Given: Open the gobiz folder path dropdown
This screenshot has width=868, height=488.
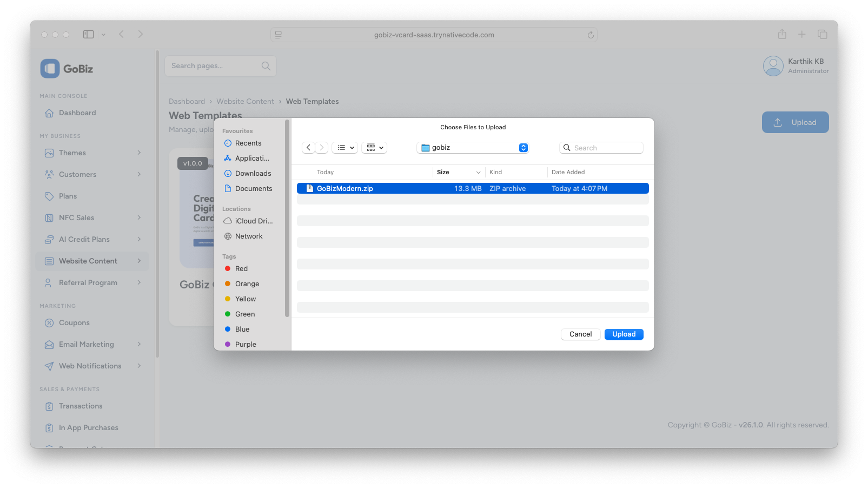Looking at the screenshot, I should click(x=473, y=148).
